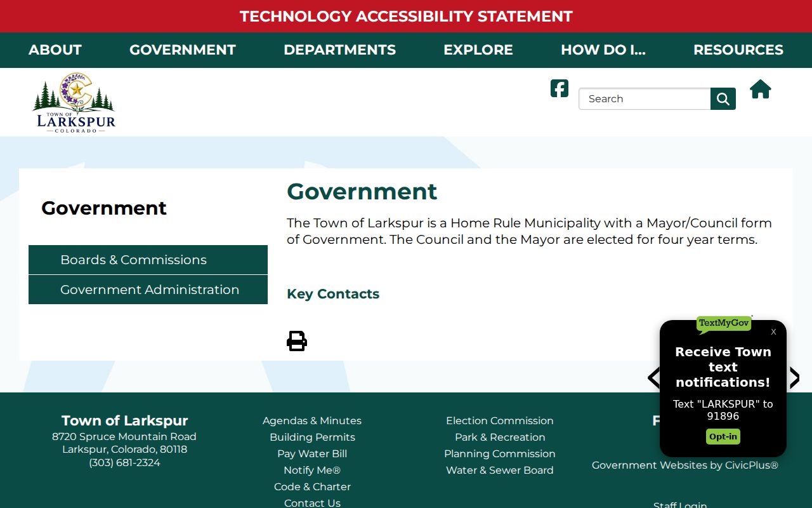
Task: Click the Staff Login link
Action: [680, 504]
